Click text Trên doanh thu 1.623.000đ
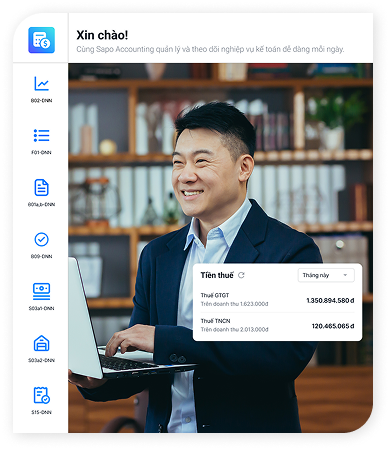 coord(234,304)
